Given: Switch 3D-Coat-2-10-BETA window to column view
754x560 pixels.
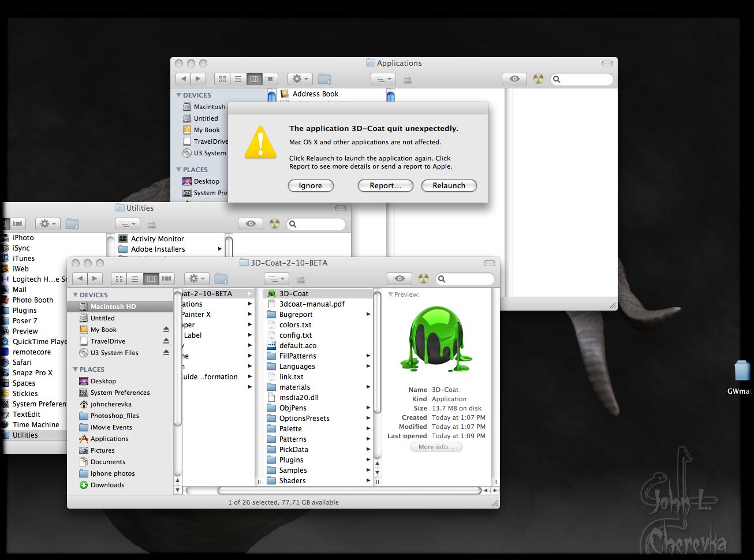Looking at the screenshot, I should pos(151,279).
